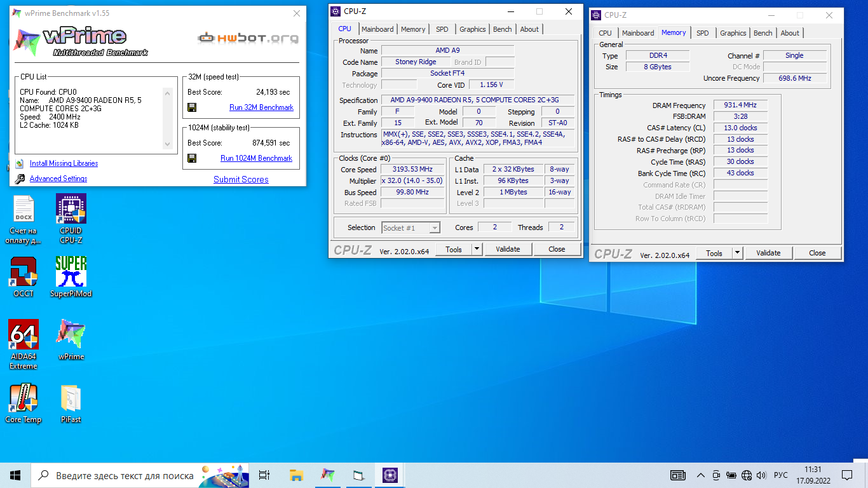Select the OCCT desktop shortcut
The width and height of the screenshot is (868, 488).
pos(24,278)
